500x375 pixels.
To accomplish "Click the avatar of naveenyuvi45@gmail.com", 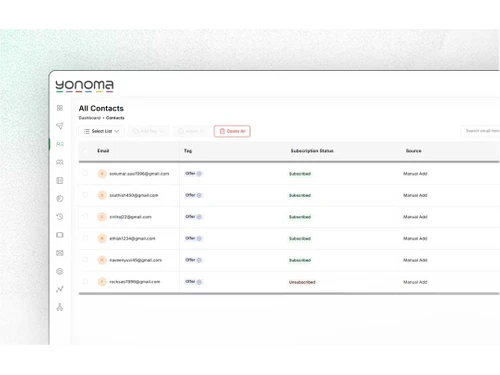I will (x=102, y=260).
